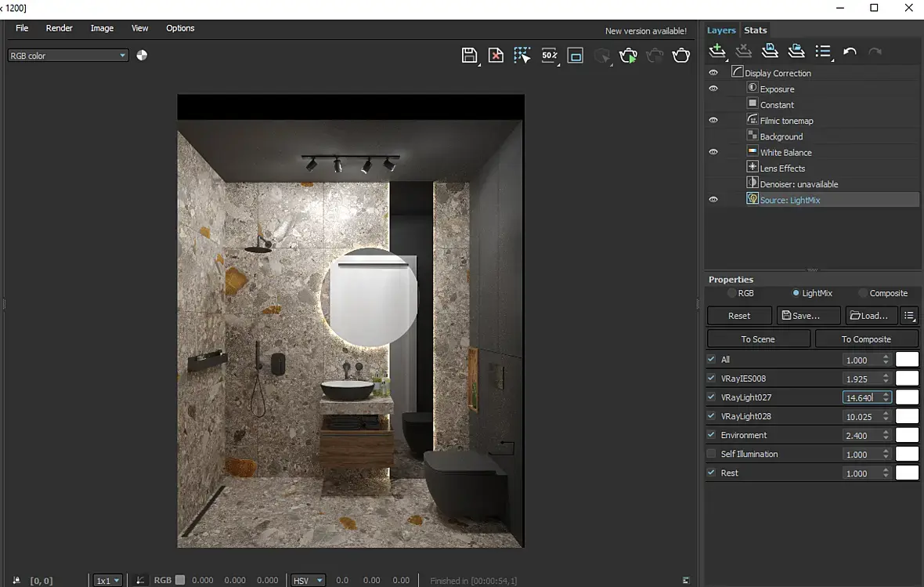Click the Clear image red X icon
The width and height of the screenshot is (924, 587).
coord(496,56)
